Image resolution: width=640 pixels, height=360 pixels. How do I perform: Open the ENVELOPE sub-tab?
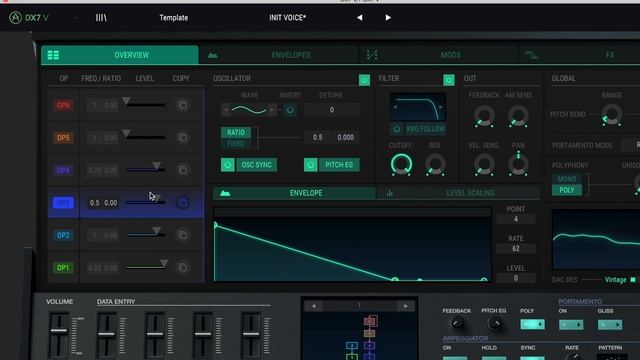(x=294, y=193)
